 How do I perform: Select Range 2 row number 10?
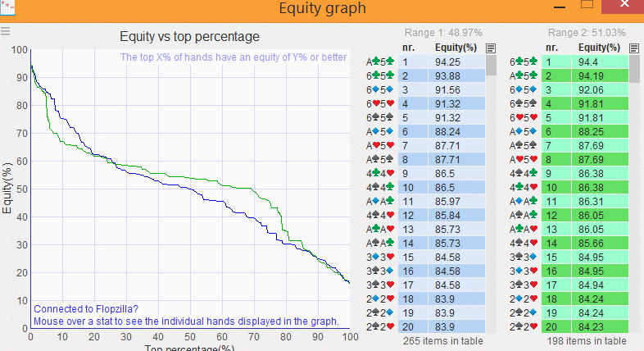tap(556, 188)
